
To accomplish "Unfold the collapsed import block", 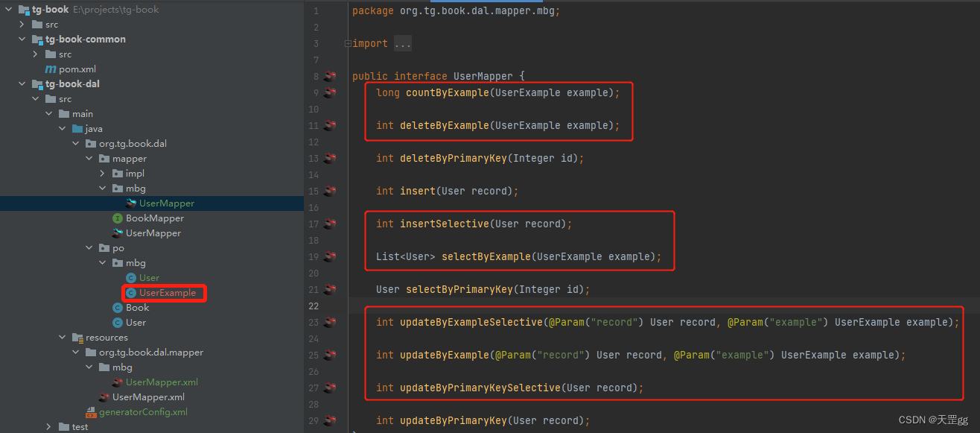I will click(x=348, y=43).
